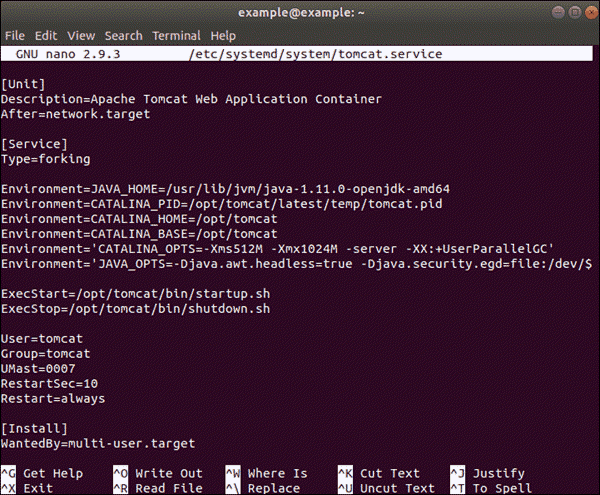Image resolution: width=600 pixels, height=495 pixels.
Task: Place cursor on RestartSec=10 line
Action: point(49,384)
